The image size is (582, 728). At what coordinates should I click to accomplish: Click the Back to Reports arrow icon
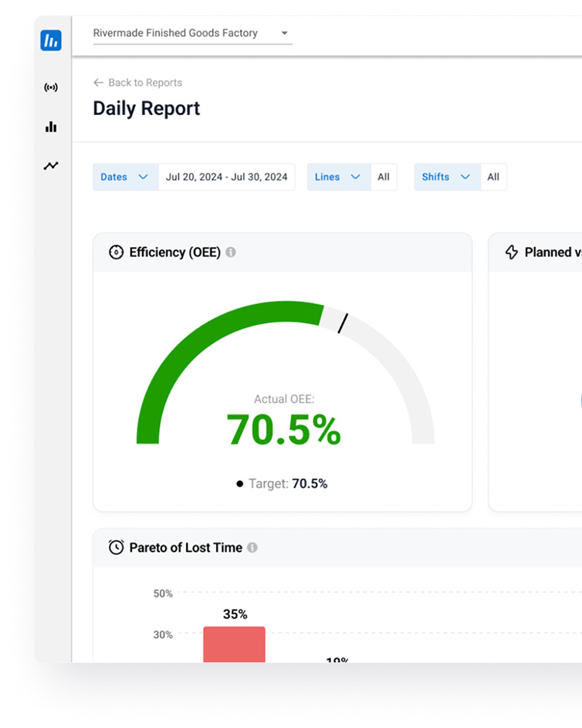[x=98, y=83]
